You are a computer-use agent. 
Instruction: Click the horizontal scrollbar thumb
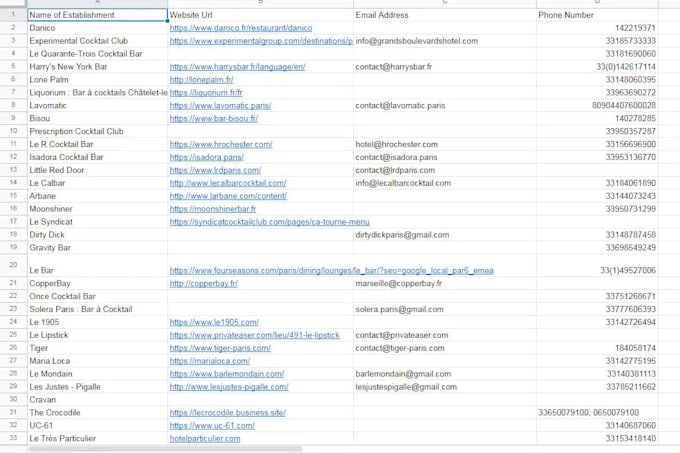pyautogui.click(x=165, y=449)
